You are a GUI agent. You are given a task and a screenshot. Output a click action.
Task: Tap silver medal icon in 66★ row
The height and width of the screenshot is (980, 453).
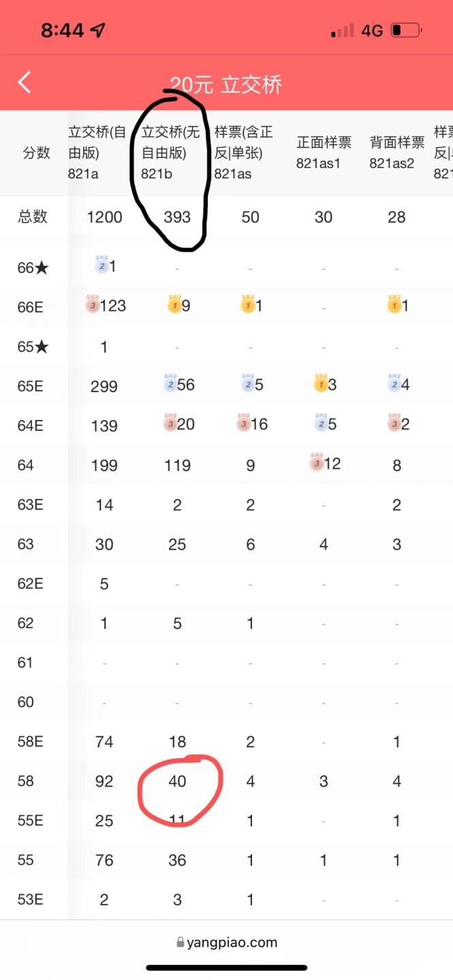(101, 267)
